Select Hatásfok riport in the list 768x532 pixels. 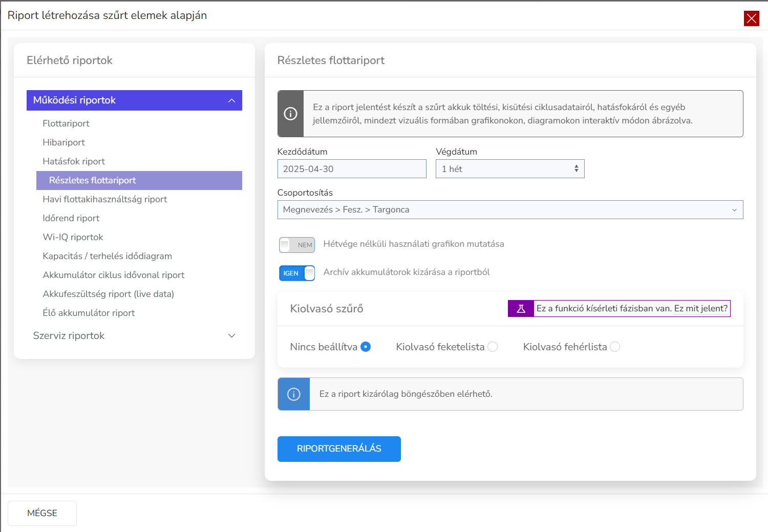point(74,161)
